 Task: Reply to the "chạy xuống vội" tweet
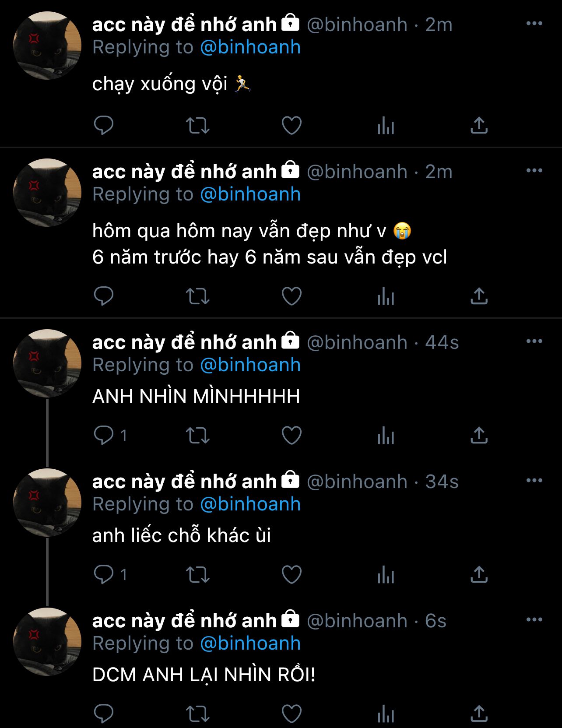(104, 126)
